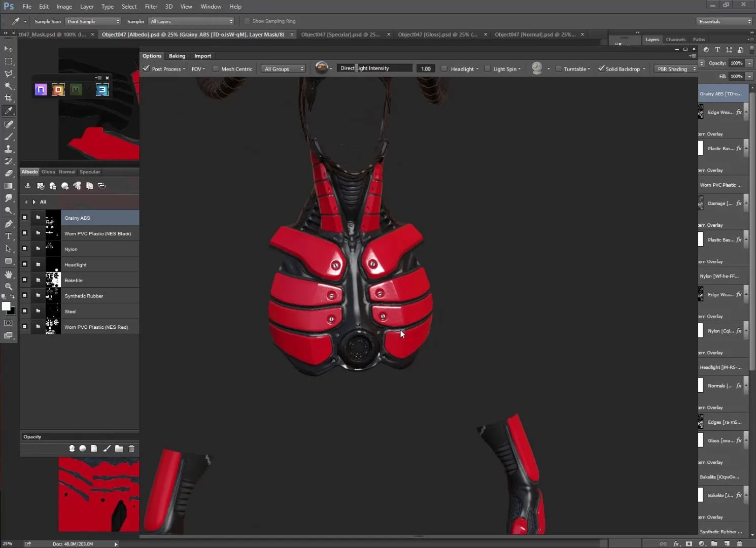756x548 pixels.
Task: Select the Zoom tool in the toolbox
Action: 9,286
